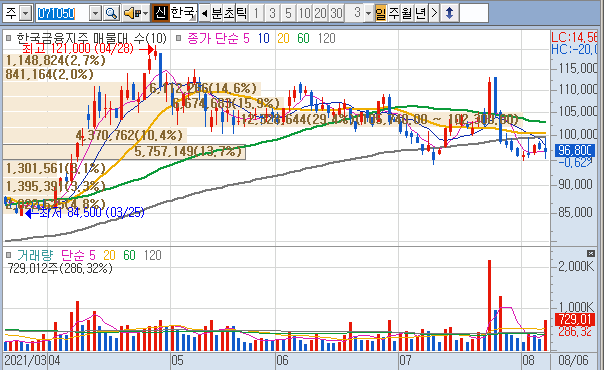This screenshot has width=604, height=370.
Task: Click the 신 badge icon
Action: coord(160,13)
